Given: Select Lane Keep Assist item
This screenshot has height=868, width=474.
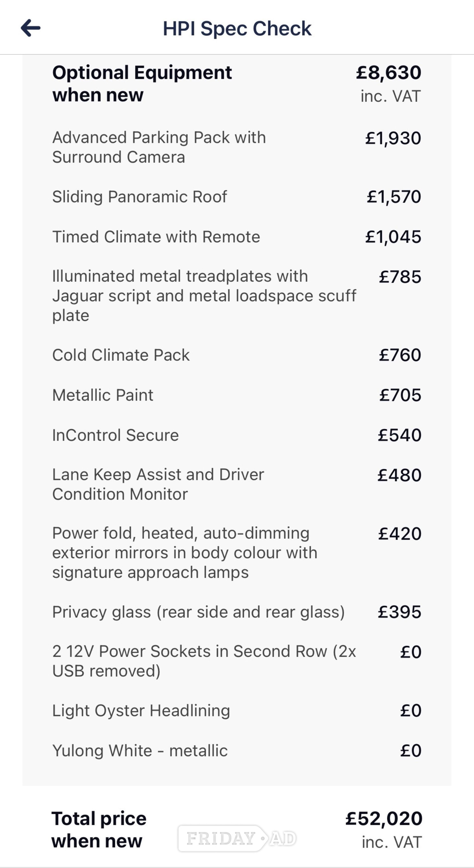Looking at the screenshot, I should 237,484.
